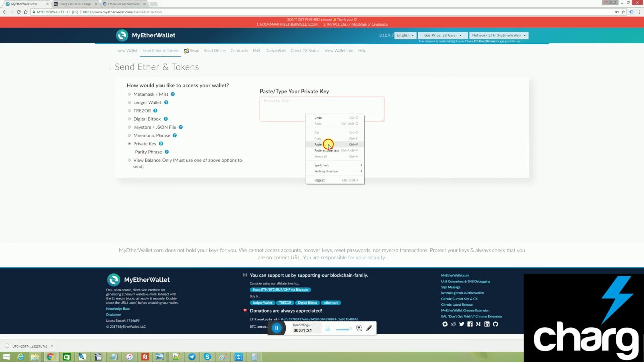Select Mnemonic Phrase radio option
644x362 pixels.
pos(129,135)
